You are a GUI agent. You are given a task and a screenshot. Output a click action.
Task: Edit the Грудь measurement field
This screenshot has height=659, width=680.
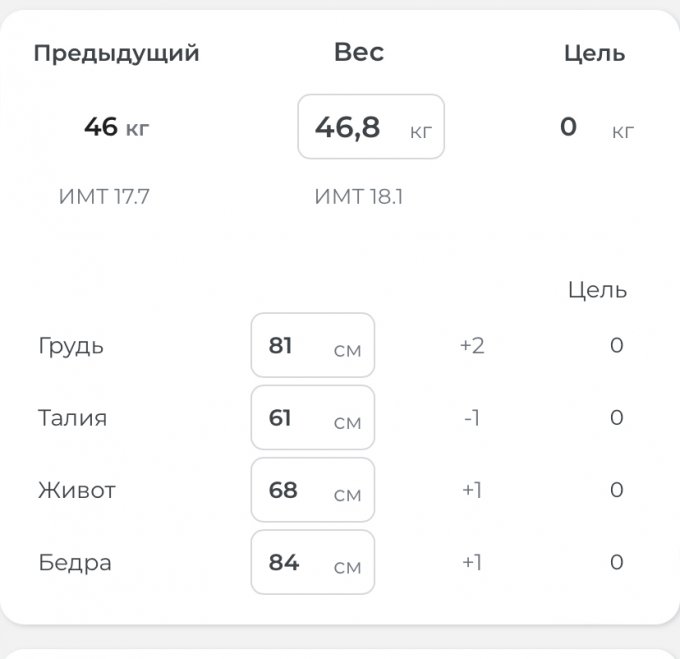tap(312, 346)
